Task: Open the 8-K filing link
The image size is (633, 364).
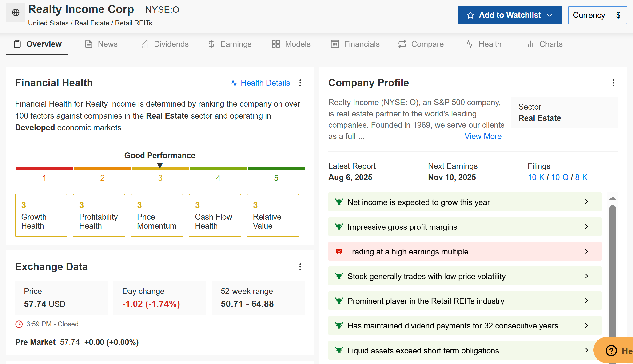Action: pos(581,177)
